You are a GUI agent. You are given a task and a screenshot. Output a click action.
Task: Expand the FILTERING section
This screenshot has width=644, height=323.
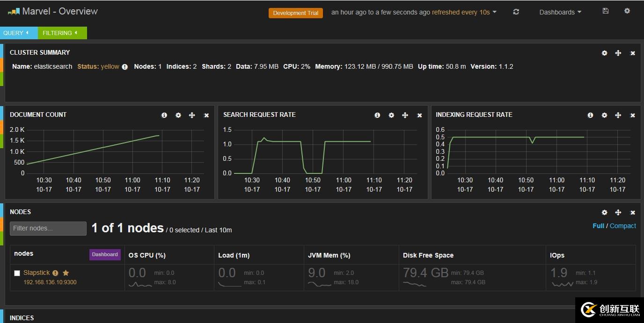point(60,33)
